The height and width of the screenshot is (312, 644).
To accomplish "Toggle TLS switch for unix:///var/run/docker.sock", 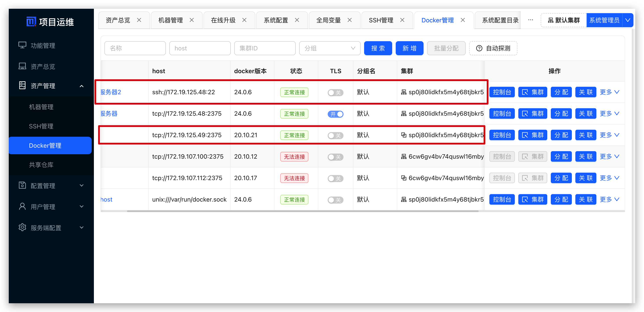I will pyautogui.click(x=336, y=200).
